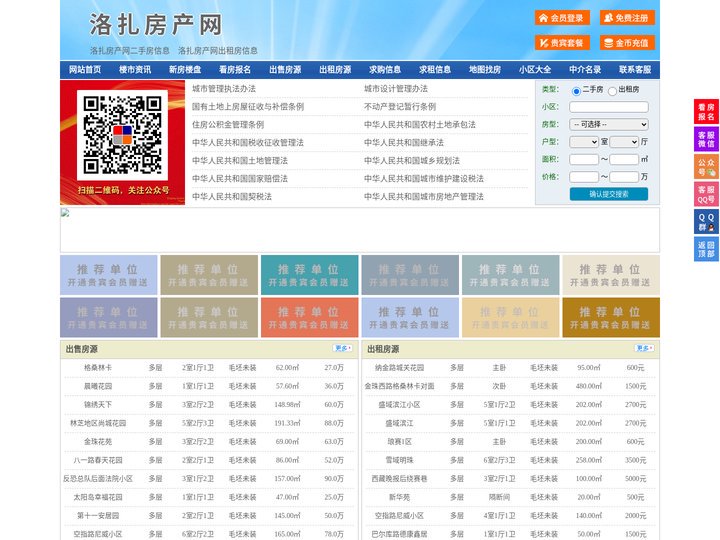The image size is (720, 540).
Task: Select the 出租房 radio option
Action: click(x=612, y=91)
